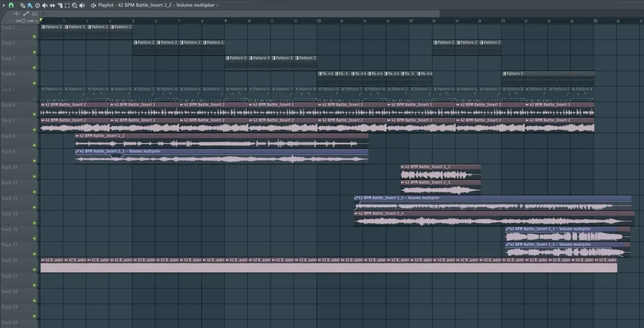Activate the Zoom magnifier tool
Viewport: 644px width, 328px height.
(x=74, y=5)
